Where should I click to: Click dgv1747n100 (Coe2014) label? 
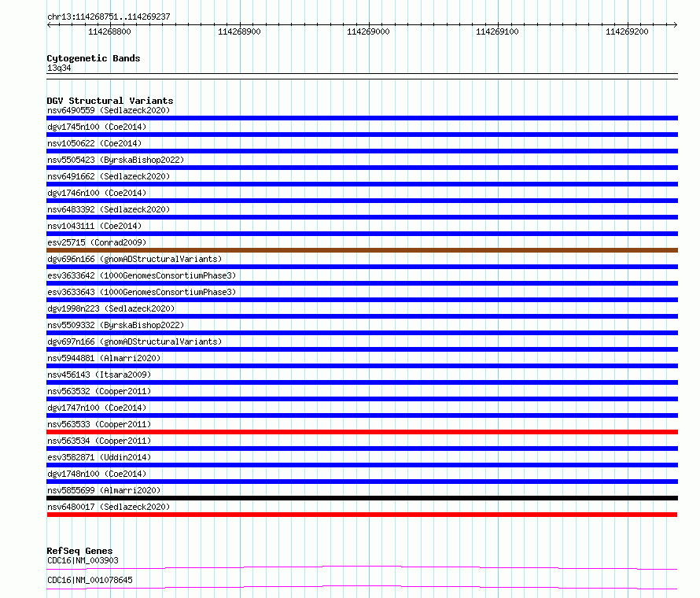point(97,408)
